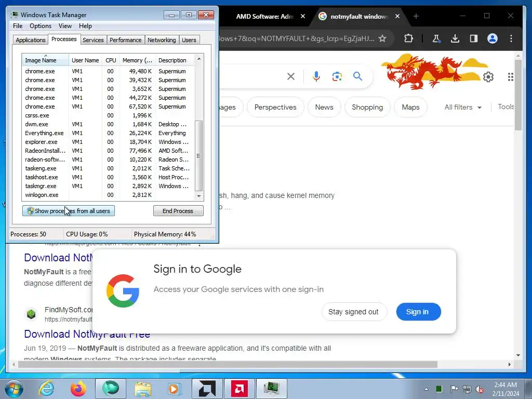
Task: Open Windows Explorer folder taskbar icon
Action: point(143,389)
